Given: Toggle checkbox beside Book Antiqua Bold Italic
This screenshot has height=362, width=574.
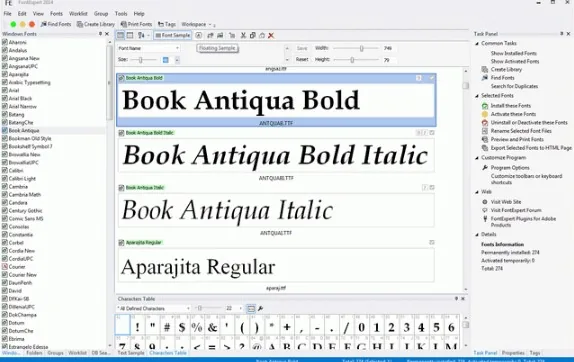Looking at the screenshot, I should point(121,133).
